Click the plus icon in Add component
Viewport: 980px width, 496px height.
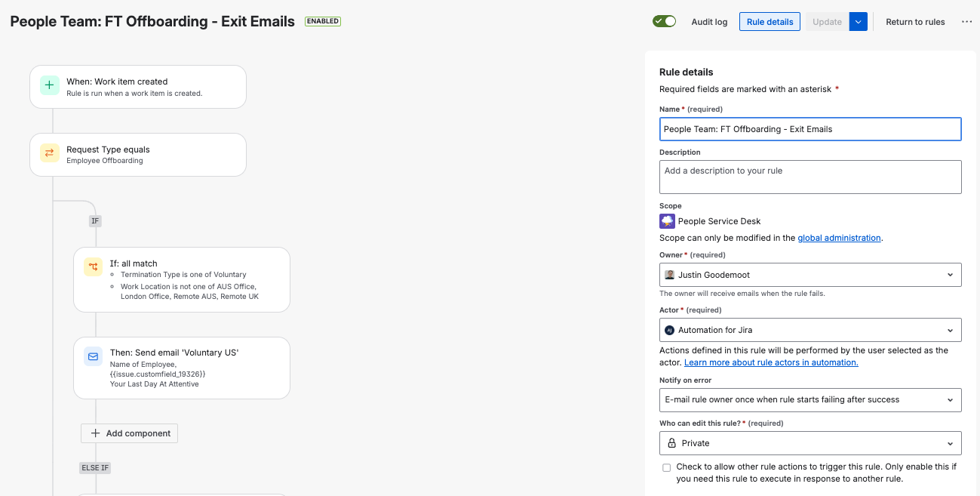[x=95, y=433]
